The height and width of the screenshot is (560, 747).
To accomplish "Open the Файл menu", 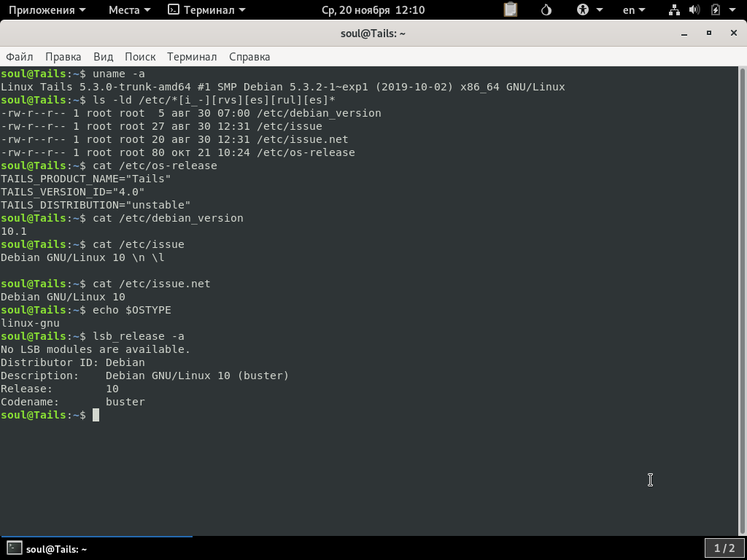I will (x=20, y=57).
